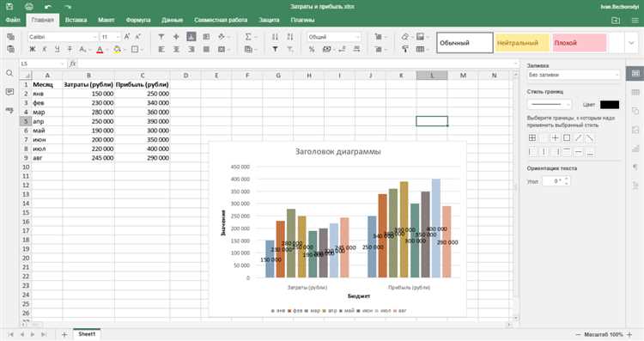Click the copy style paintbrush icon
The height and width of the screenshot is (341, 644).
pyautogui.click(x=405, y=49)
